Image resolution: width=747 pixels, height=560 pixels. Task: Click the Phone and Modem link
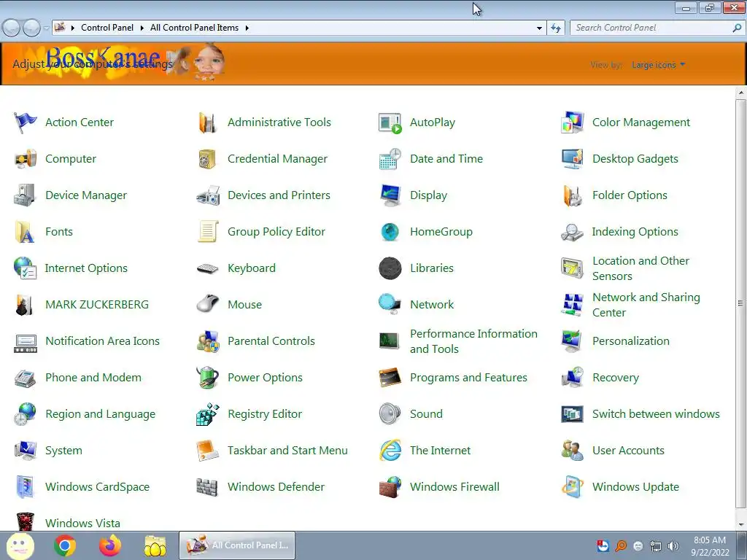[x=93, y=378]
